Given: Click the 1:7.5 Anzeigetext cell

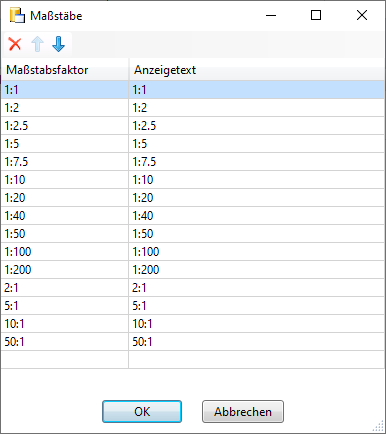Looking at the screenshot, I should click(256, 162).
